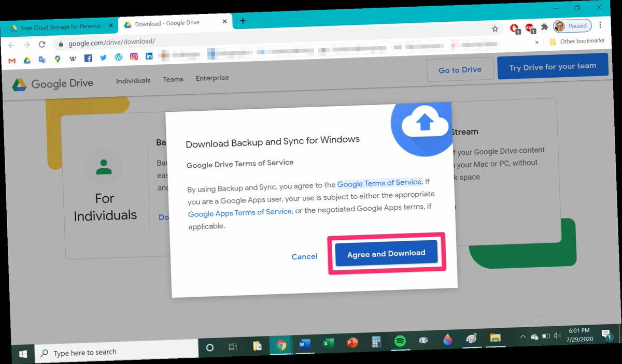Reload the Google Drive download page
This screenshot has width=622, height=364.
click(42, 44)
